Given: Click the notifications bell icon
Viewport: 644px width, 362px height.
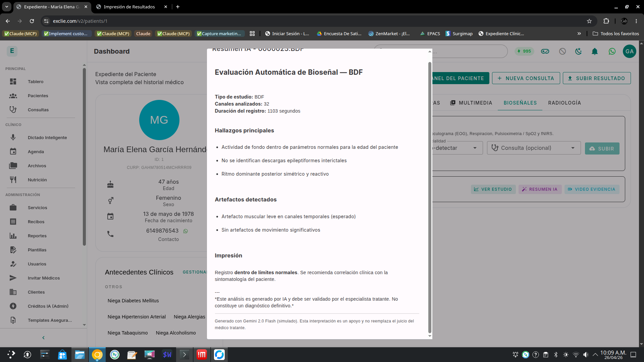Looking at the screenshot, I should 595,51.
